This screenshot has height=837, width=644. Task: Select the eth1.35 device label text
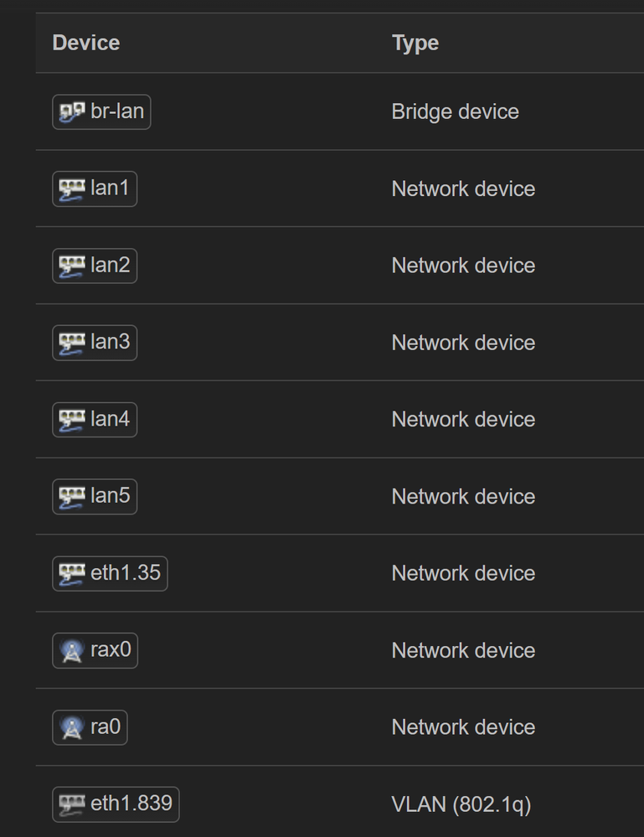pos(126,574)
